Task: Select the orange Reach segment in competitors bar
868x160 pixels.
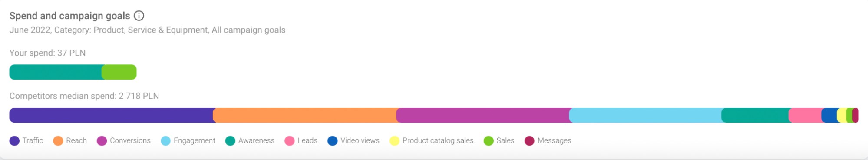Action: pos(305,115)
